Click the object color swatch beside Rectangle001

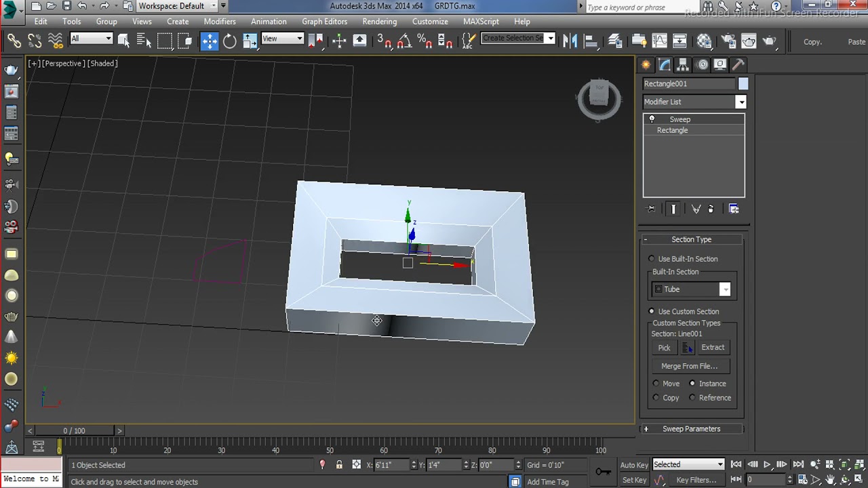[x=743, y=83]
